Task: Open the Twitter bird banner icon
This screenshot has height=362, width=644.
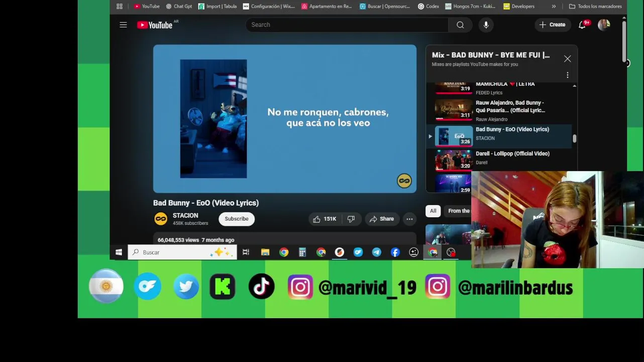Action: (186, 287)
